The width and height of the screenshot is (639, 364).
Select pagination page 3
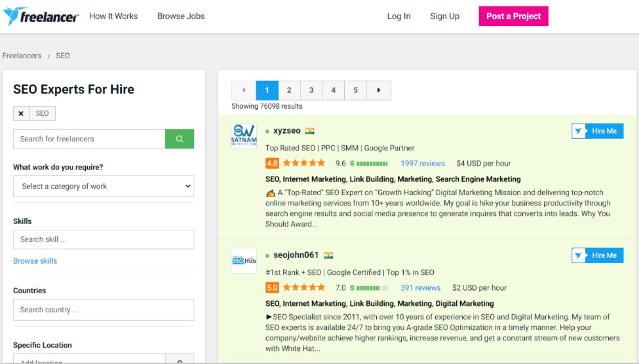pyautogui.click(x=311, y=90)
